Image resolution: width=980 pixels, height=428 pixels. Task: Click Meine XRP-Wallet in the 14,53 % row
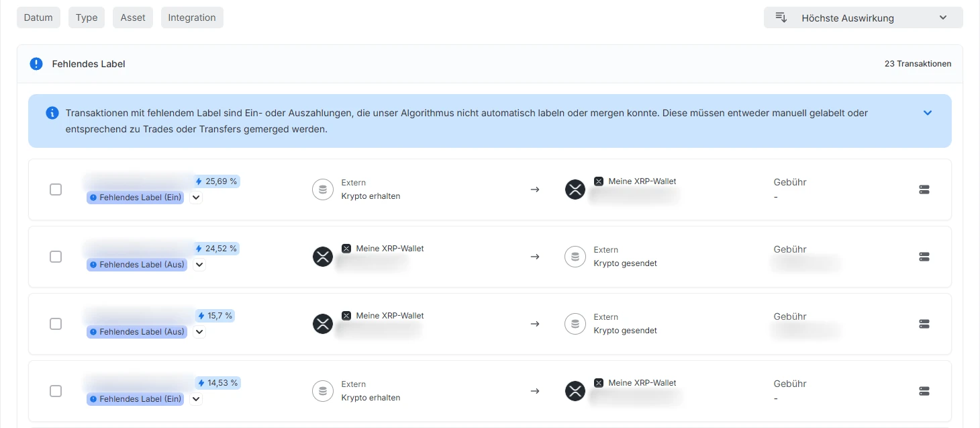click(642, 383)
